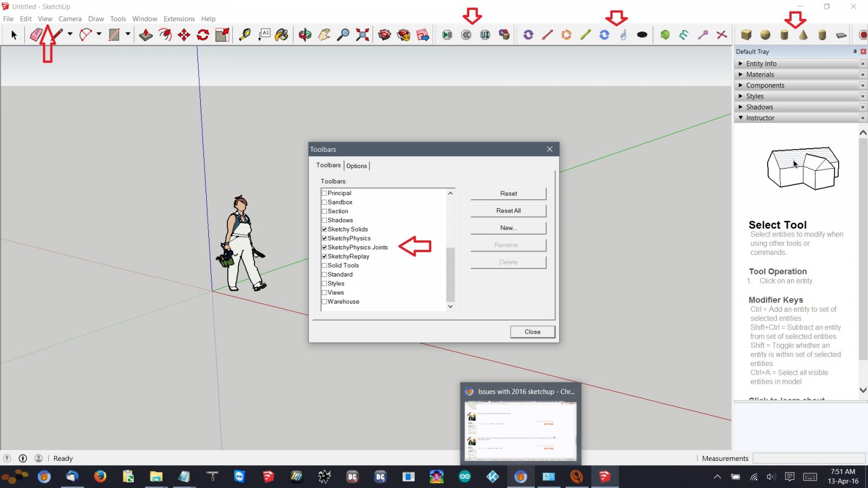Activate the Push/Pull tool
The image size is (868, 488).
click(x=145, y=34)
